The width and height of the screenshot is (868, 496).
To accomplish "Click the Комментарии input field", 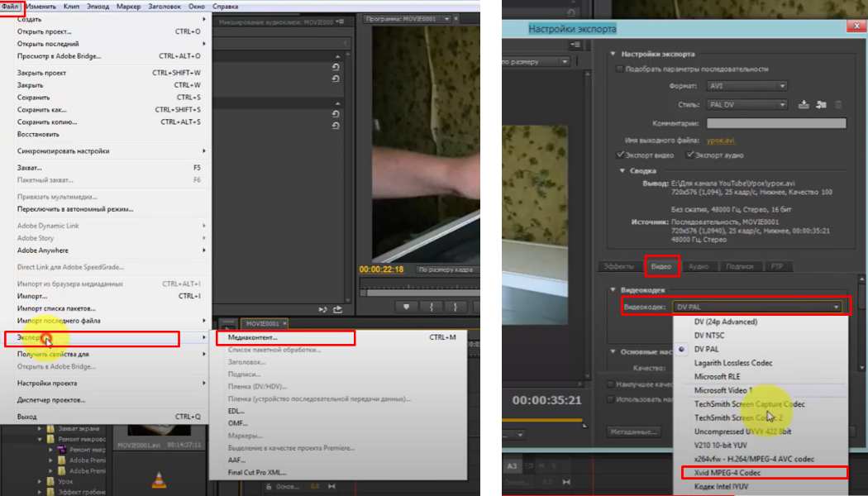I will click(x=776, y=123).
